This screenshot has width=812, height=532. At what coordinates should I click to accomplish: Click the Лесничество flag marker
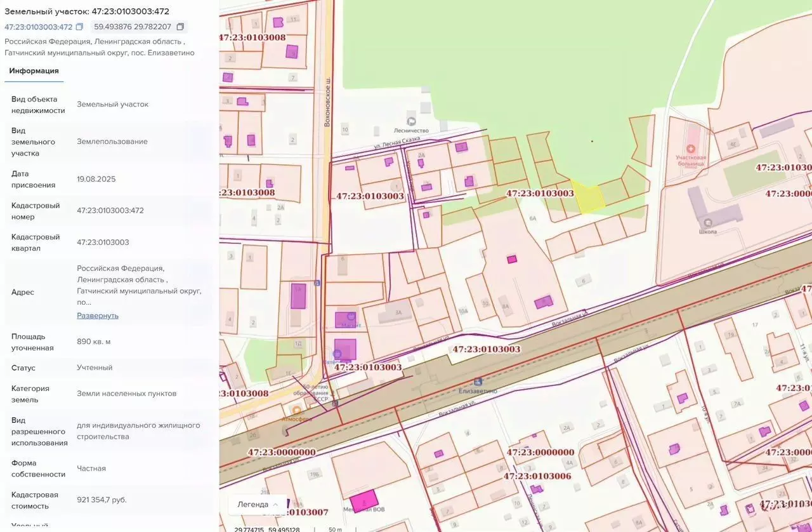click(412, 121)
